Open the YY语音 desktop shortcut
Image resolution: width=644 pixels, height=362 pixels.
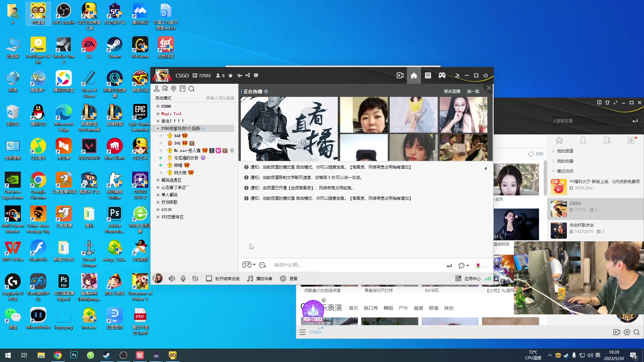point(38,14)
